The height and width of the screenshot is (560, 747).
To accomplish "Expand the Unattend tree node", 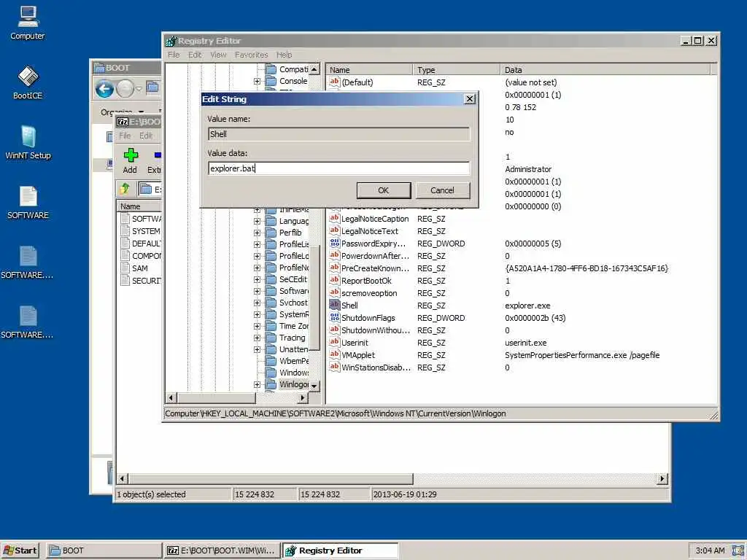I will coord(258,349).
